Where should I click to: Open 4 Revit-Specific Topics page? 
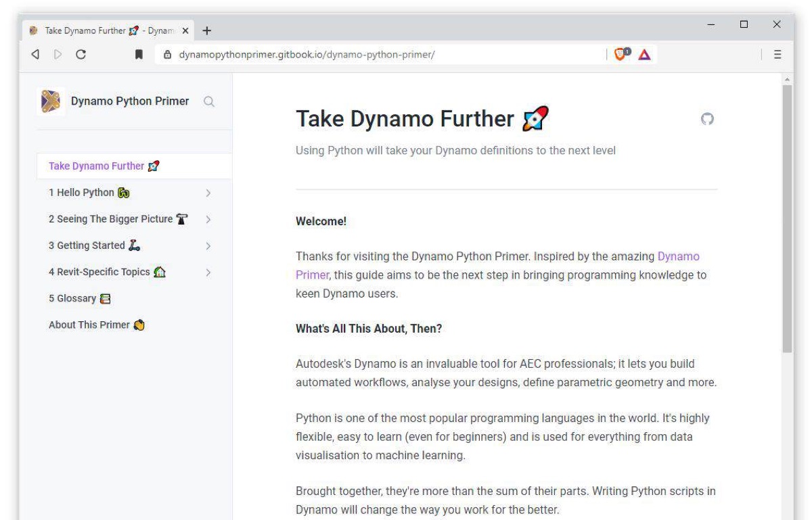108,273
